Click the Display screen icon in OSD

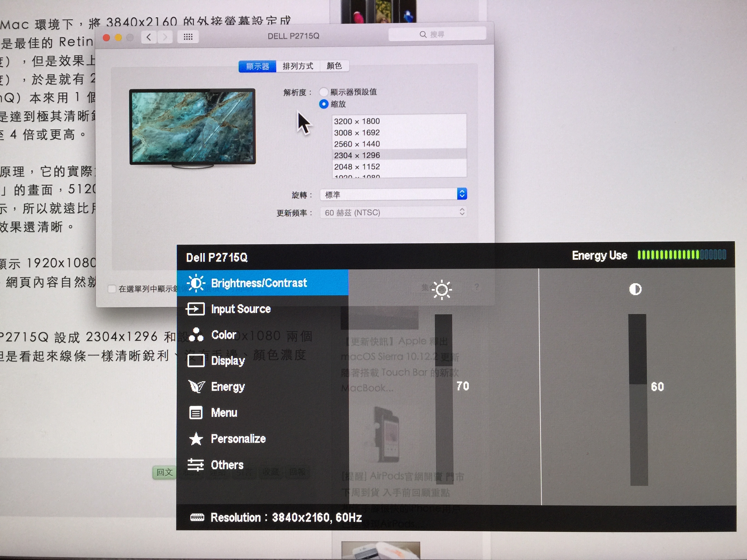click(x=196, y=361)
